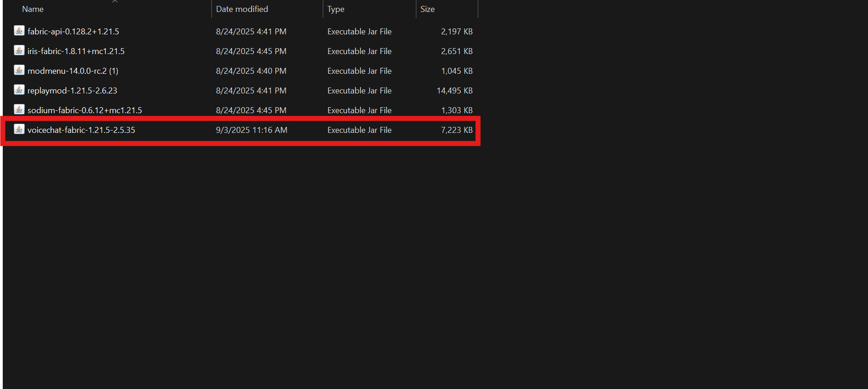
Task: Click Executable Jar File type of iris-fabric row
Action: pyautogui.click(x=359, y=51)
